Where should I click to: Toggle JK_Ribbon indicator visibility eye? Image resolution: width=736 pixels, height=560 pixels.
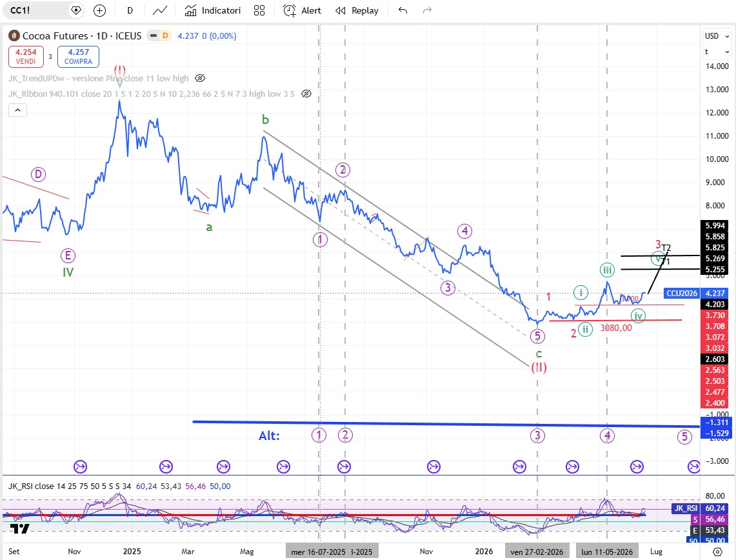tap(306, 94)
